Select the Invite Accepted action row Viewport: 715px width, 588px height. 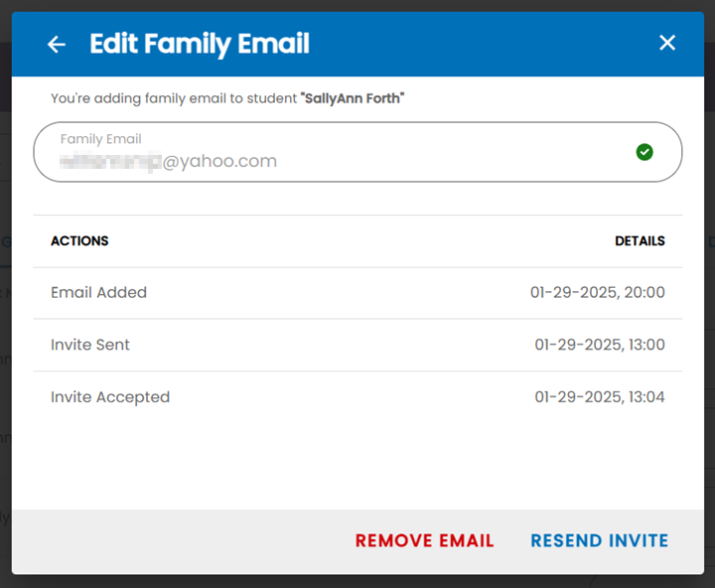pyautogui.click(x=357, y=397)
